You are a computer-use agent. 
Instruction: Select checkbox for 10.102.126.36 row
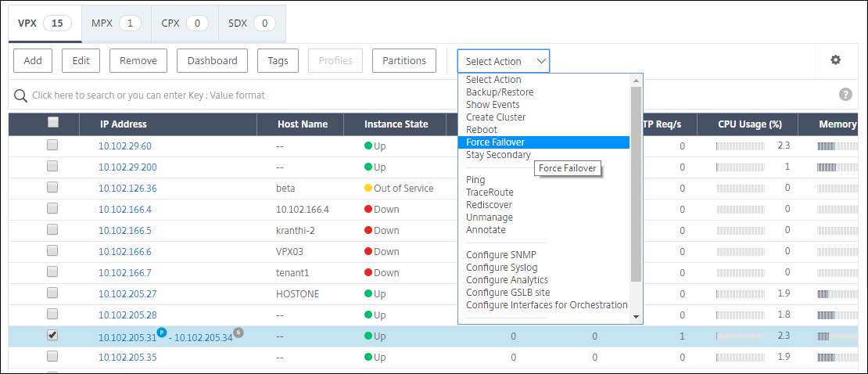tap(52, 187)
